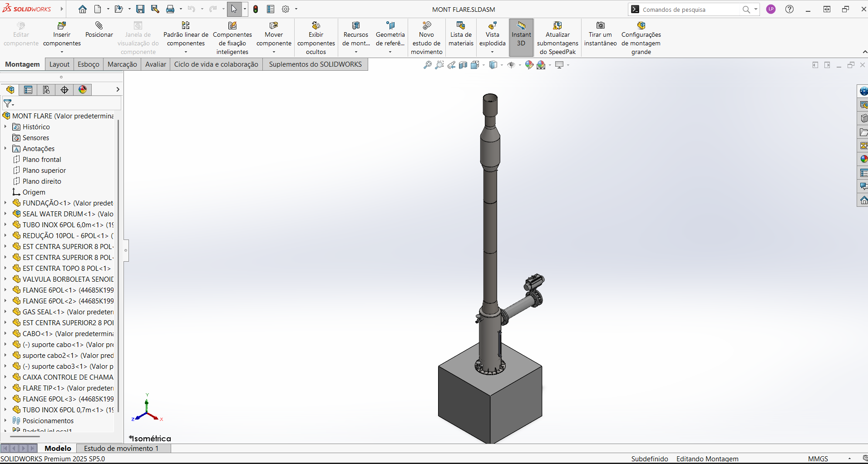Open the Welcome home icon in the toolbar
The image size is (868, 464).
pos(83,9)
